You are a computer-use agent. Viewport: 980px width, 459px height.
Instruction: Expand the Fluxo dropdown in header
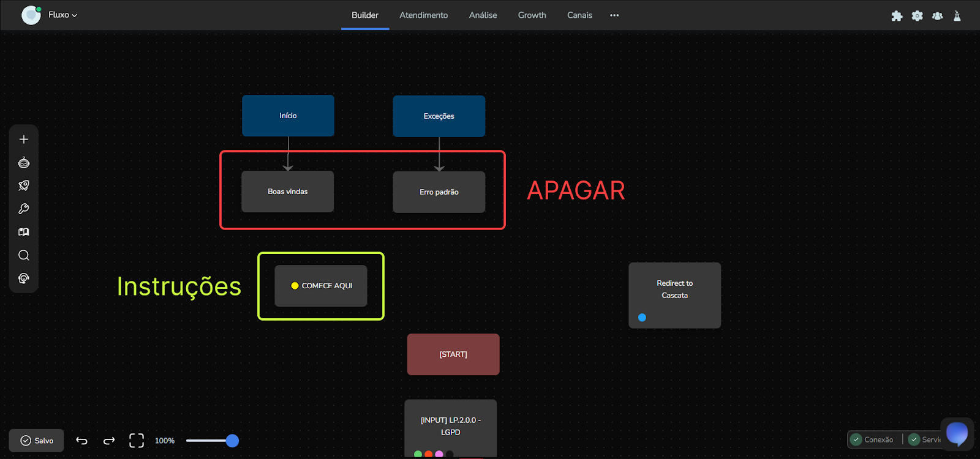click(x=62, y=15)
